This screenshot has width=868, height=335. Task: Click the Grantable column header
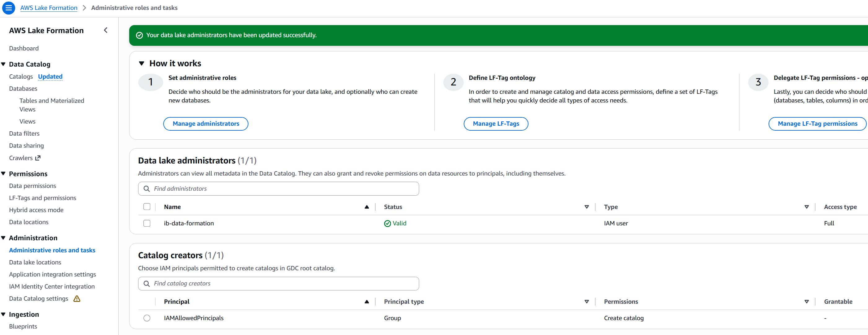click(x=838, y=302)
